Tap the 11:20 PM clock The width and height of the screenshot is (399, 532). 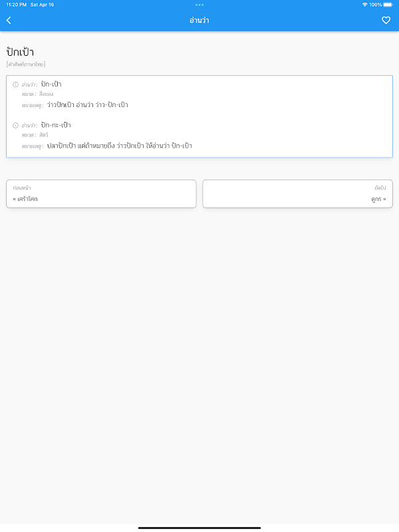(16, 5)
